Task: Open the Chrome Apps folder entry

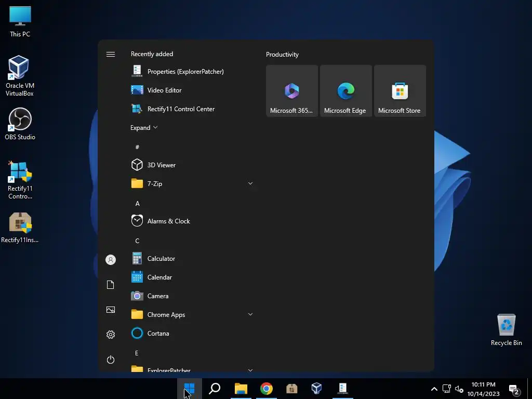Action: coord(192,314)
